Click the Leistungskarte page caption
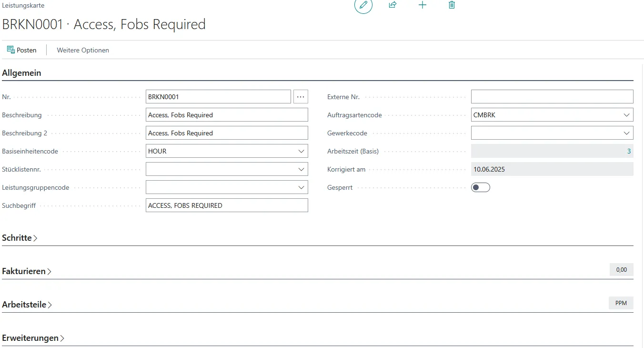 pos(23,6)
